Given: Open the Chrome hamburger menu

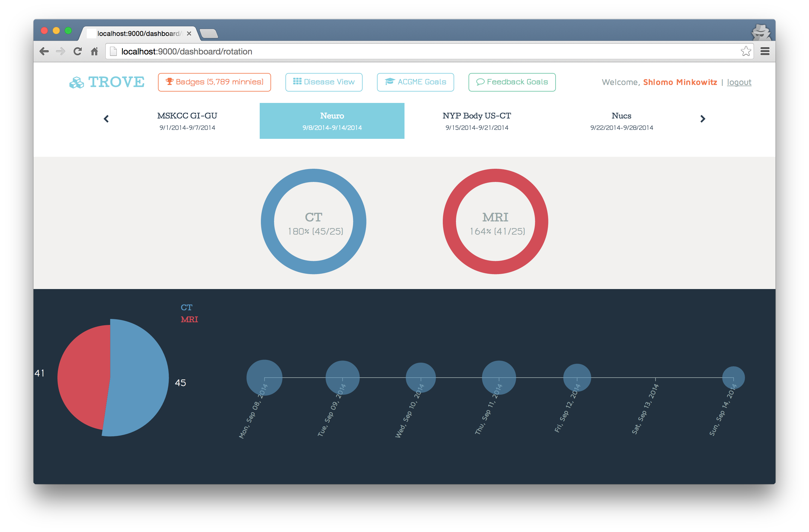Looking at the screenshot, I should tap(765, 51).
